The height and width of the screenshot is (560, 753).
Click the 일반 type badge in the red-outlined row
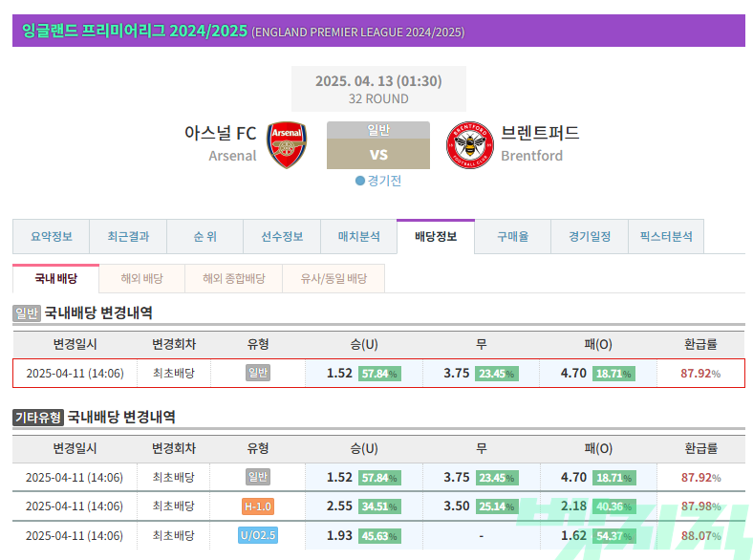pyautogui.click(x=258, y=373)
